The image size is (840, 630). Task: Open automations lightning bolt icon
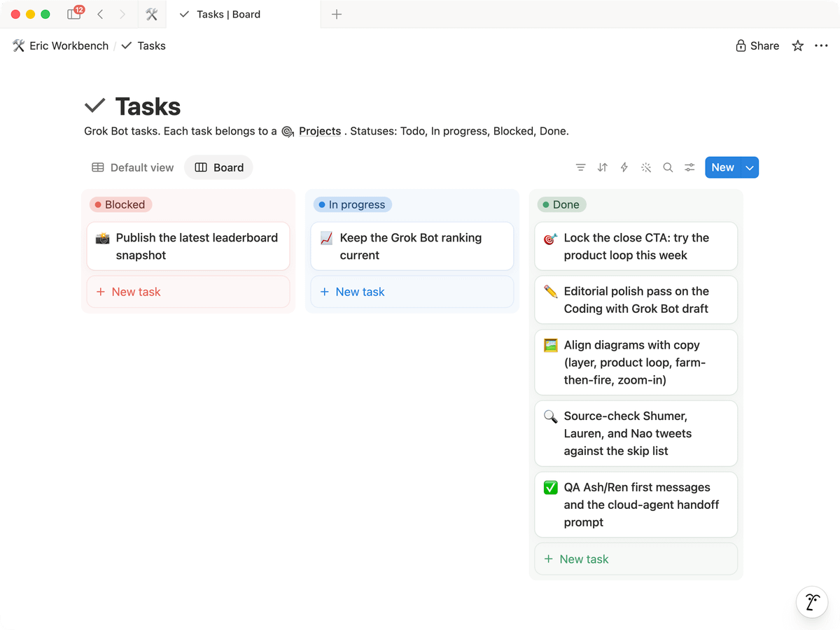coord(624,167)
